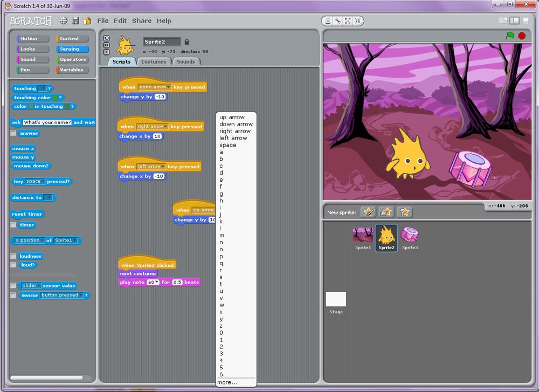The image size is (539, 392).
Task: Choose space from the key list
Action: click(x=228, y=145)
